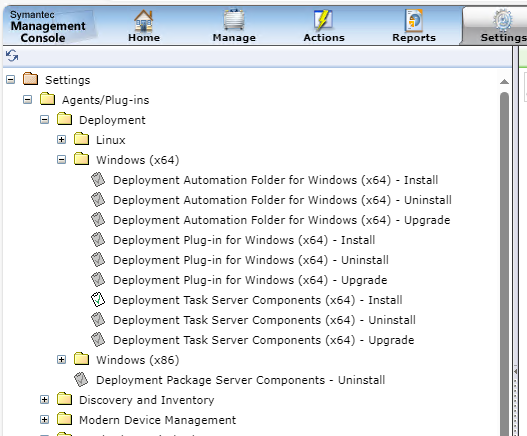Click the Actions lightning icon
The height and width of the screenshot is (436, 527).
click(x=323, y=20)
